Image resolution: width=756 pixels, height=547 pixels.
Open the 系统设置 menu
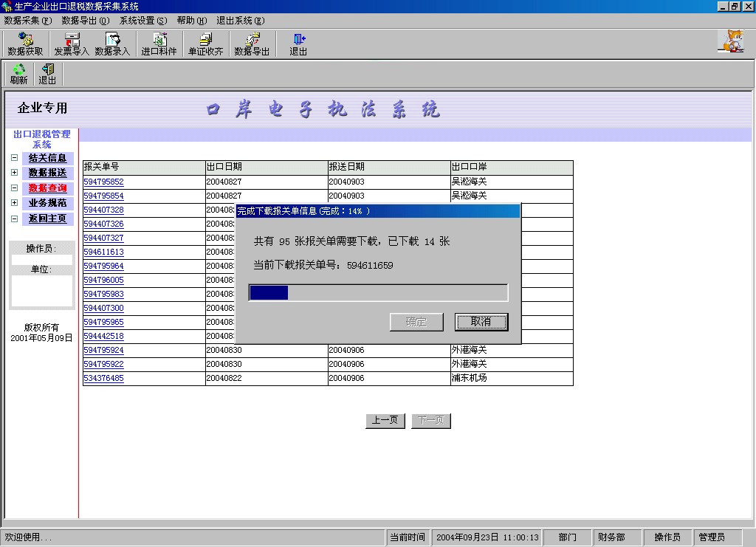[x=143, y=21]
